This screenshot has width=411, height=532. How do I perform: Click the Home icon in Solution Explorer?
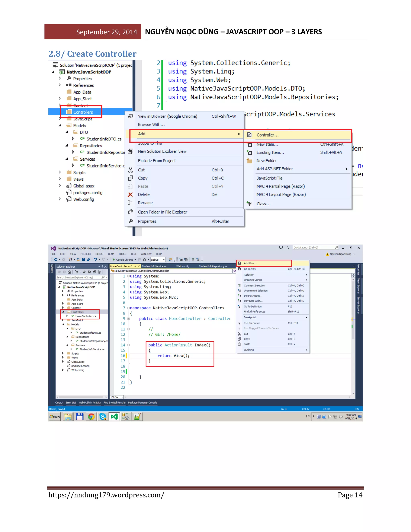point(69,272)
